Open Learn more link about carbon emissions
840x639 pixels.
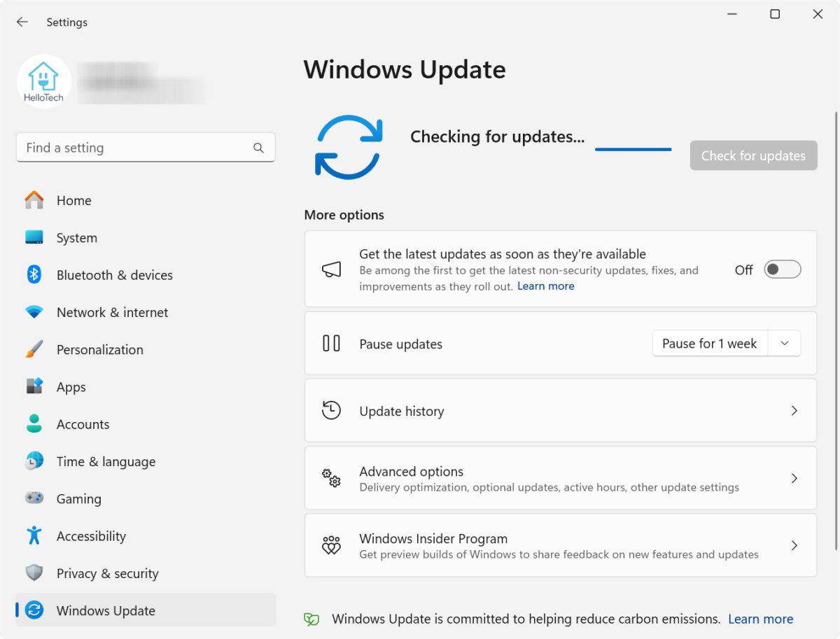click(760, 619)
